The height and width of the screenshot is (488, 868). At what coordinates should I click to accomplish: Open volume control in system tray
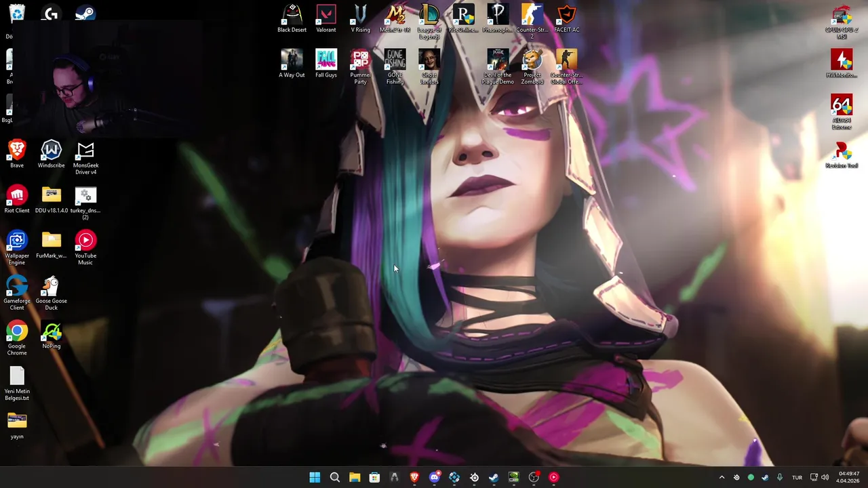pyautogui.click(x=825, y=477)
